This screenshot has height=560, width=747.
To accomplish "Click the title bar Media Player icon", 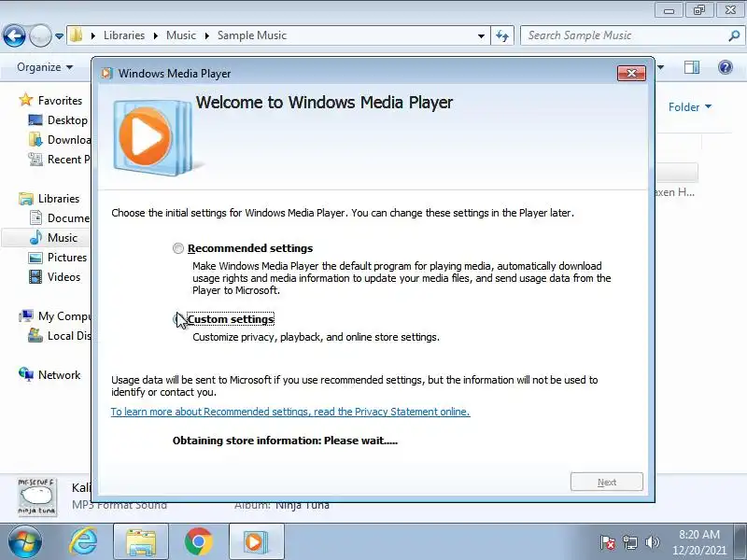I will click(x=107, y=74).
